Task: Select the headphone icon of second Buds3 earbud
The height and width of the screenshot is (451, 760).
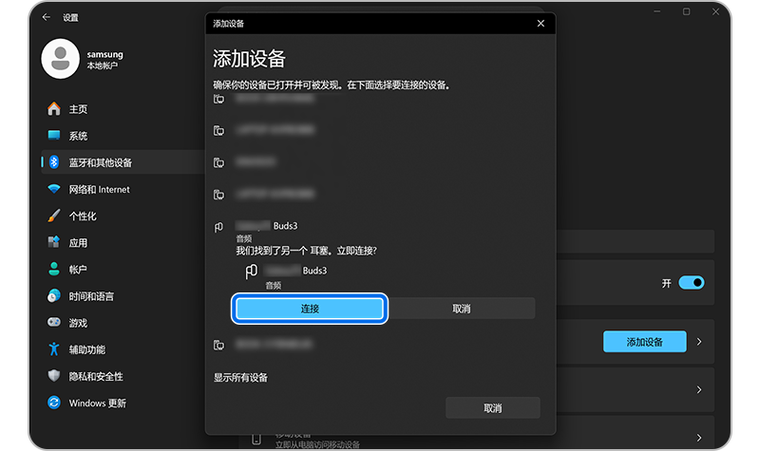Action: pyautogui.click(x=251, y=271)
